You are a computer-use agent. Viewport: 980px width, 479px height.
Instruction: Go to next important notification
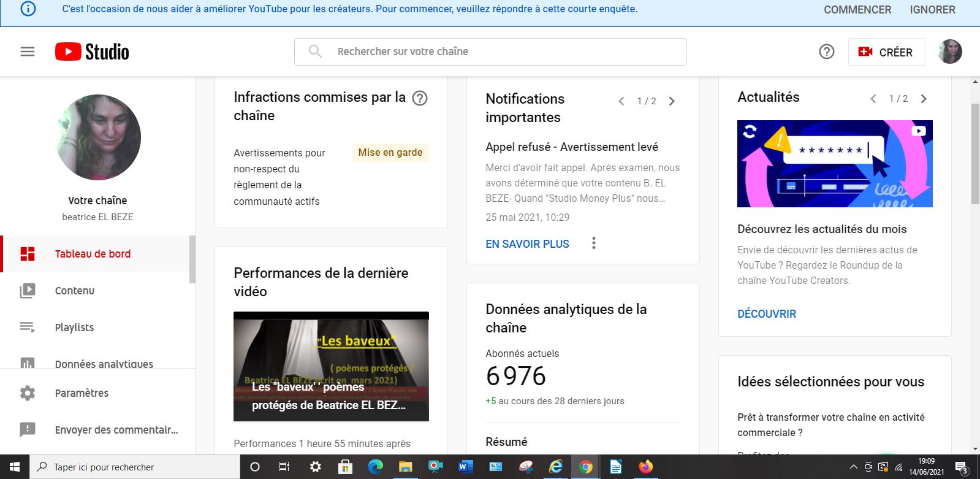pyautogui.click(x=672, y=101)
